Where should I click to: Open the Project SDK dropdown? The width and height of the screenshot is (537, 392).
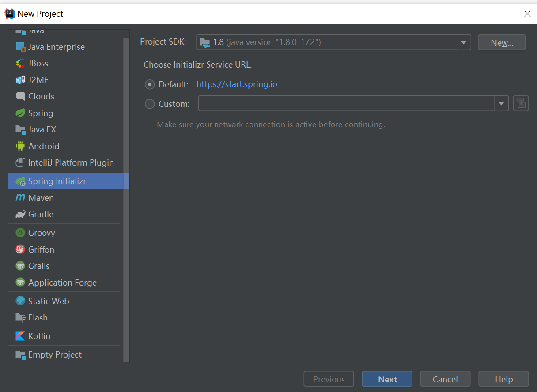tap(333, 42)
